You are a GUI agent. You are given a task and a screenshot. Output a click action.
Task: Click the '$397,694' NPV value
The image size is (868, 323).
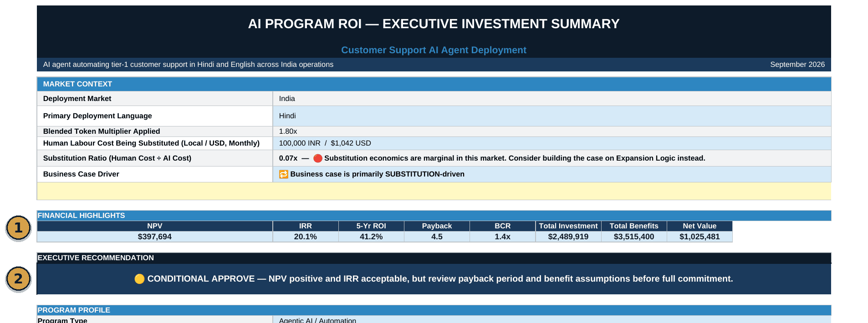155,237
